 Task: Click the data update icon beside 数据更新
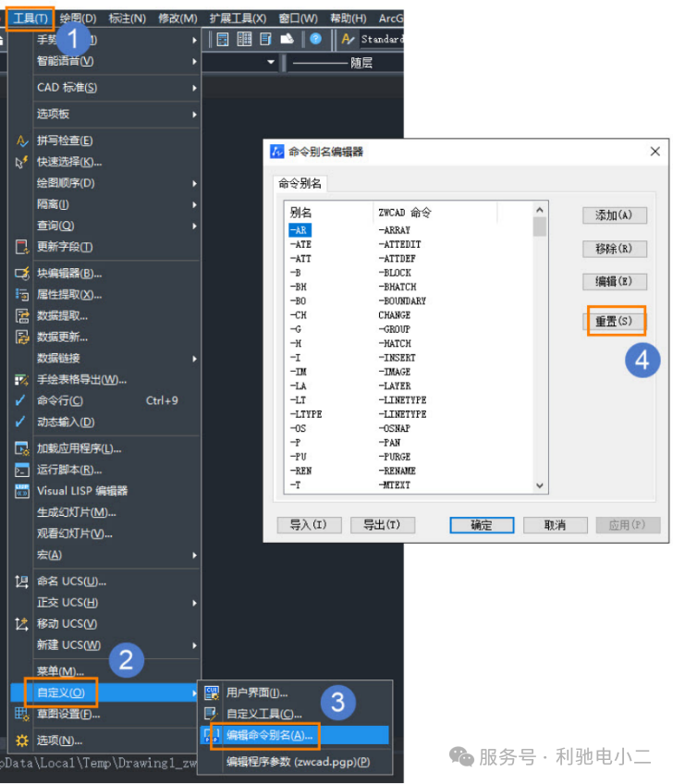[x=21, y=337]
